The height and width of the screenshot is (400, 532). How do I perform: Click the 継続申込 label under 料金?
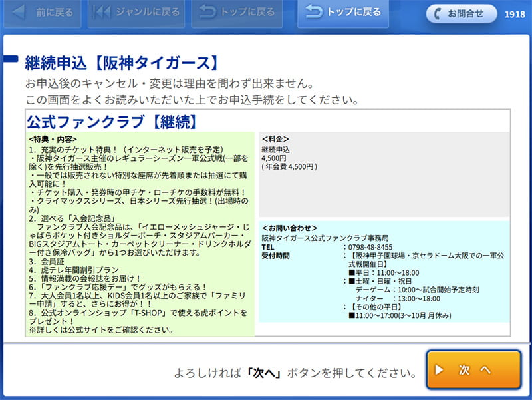pyautogui.click(x=275, y=150)
